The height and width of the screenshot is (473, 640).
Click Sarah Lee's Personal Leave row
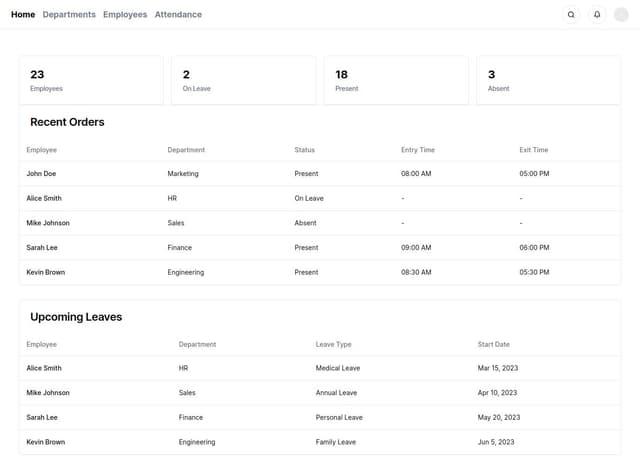point(339,417)
